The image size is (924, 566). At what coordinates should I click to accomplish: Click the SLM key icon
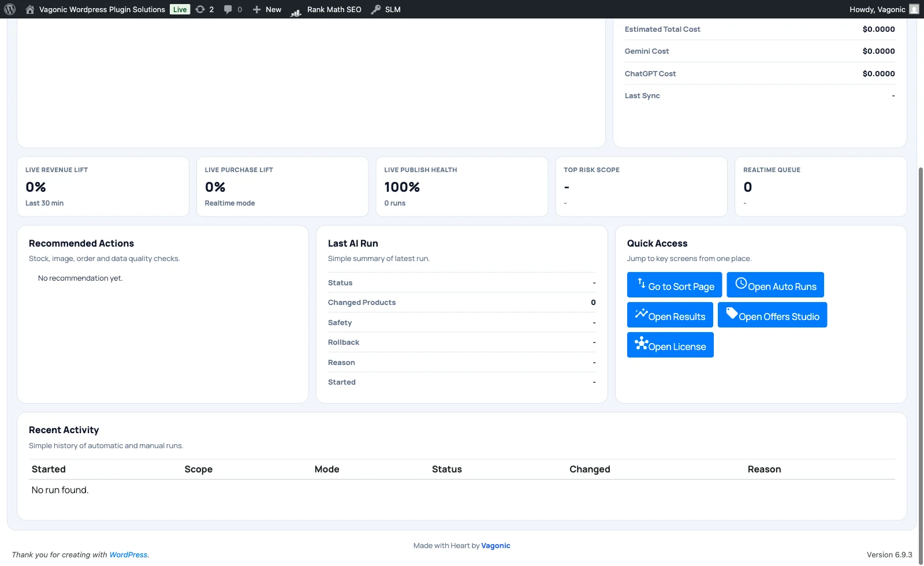tap(376, 9)
